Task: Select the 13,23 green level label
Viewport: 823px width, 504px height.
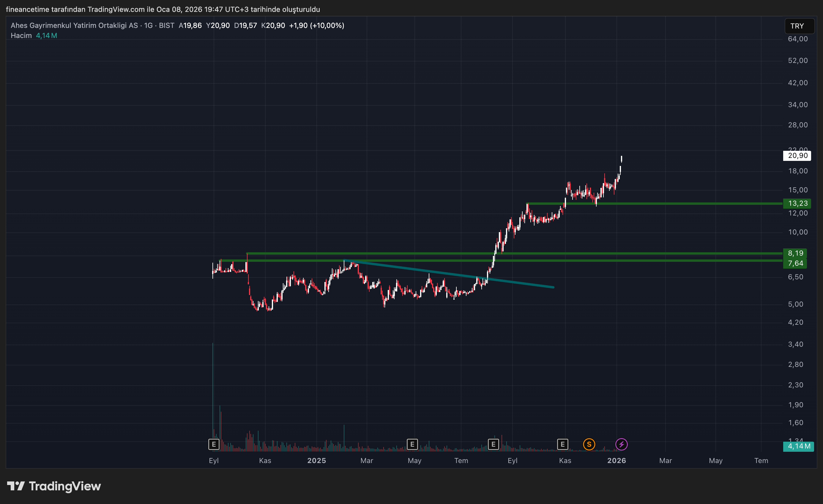Action: click(797, 203)
